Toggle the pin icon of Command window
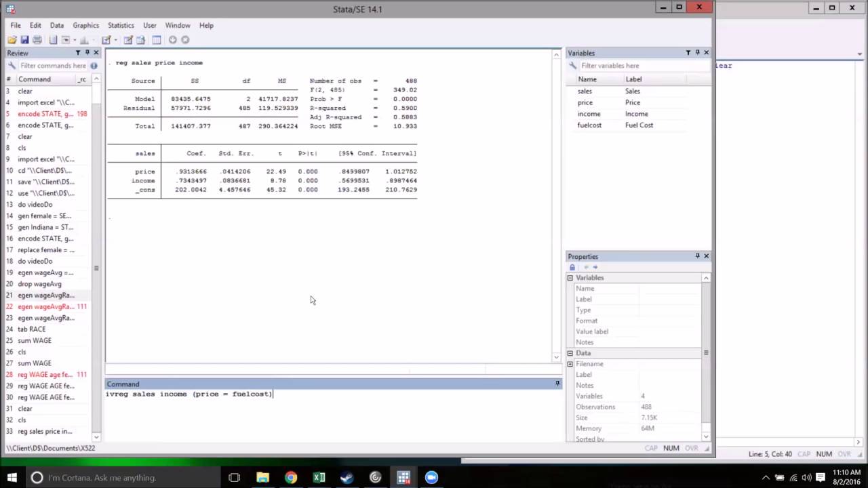 pyautogui.click(x=557, y=384)
